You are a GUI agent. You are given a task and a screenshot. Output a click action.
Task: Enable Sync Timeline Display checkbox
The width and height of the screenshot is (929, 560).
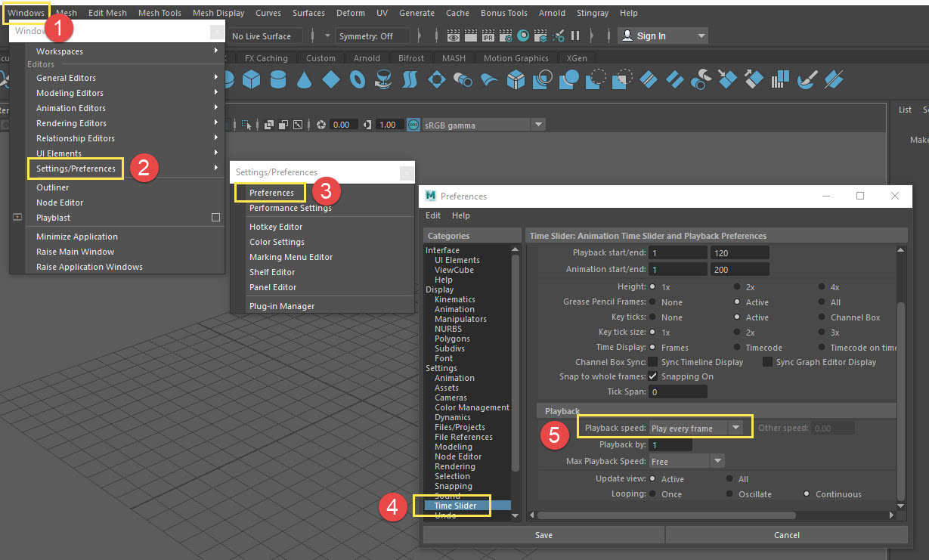tap(653, 362)
